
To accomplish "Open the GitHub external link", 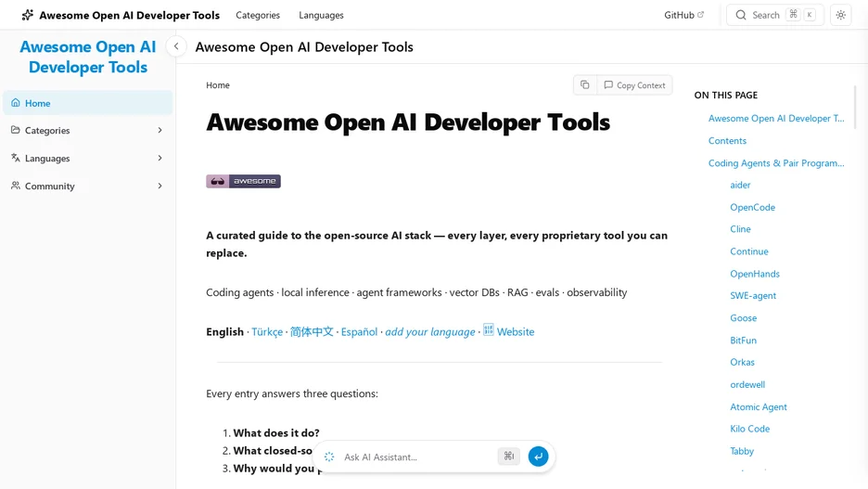I will (683, 15).
